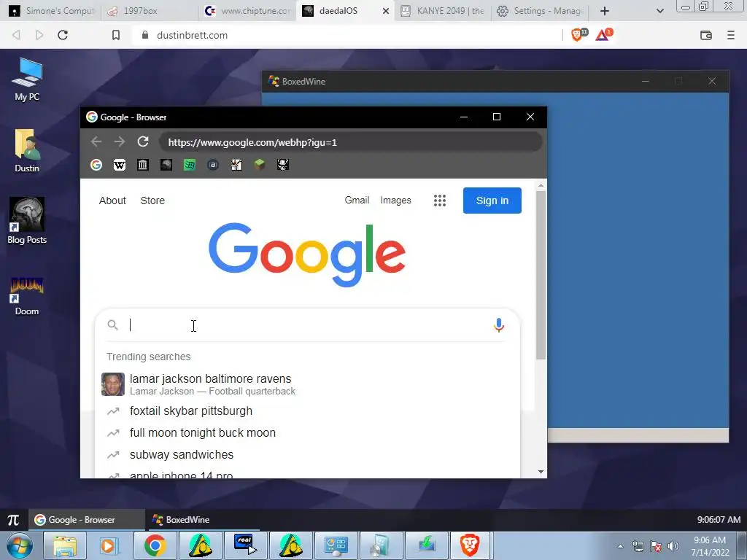The image size is (747, 560).
Task: Open Chrome from the Windows taskbar
Action: 155,545
